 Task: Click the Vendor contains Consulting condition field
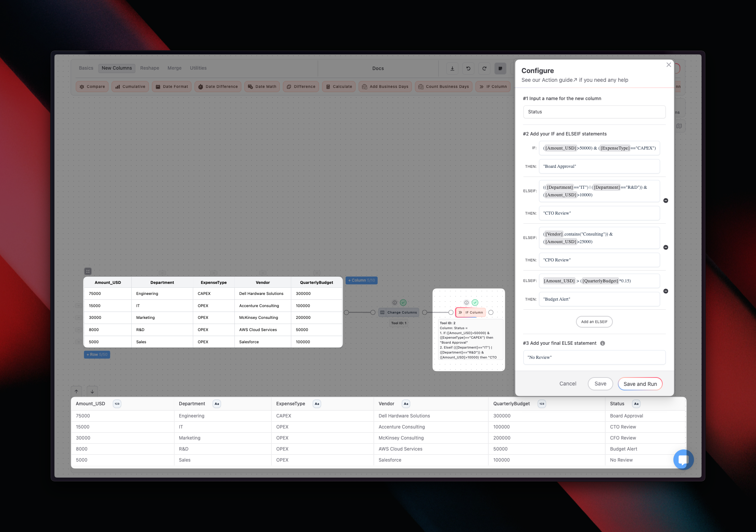pos(599,238)
